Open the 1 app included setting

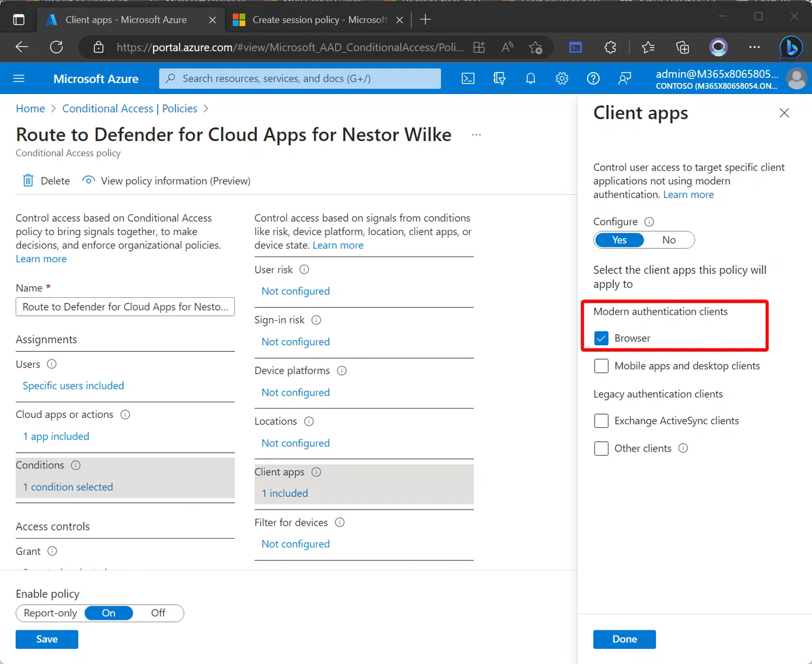56,436
